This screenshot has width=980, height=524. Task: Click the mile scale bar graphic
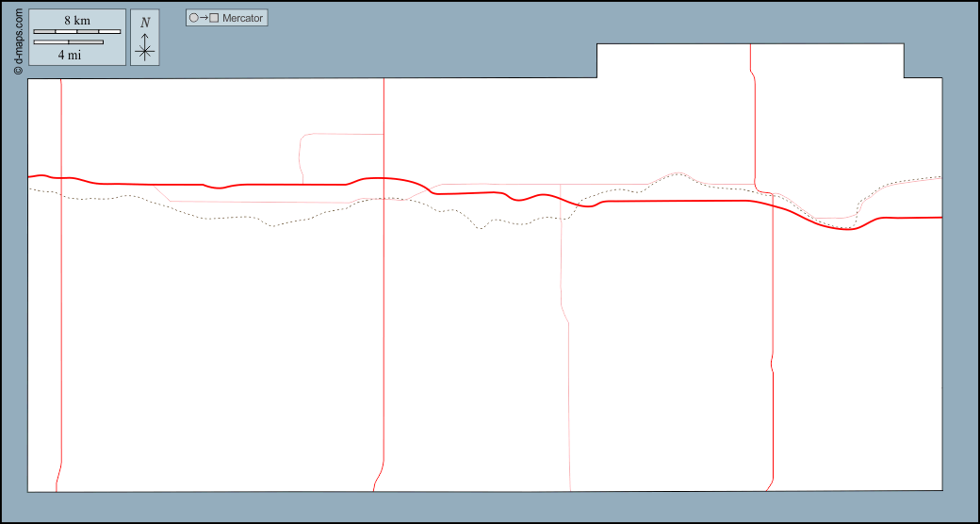point(68,42)
